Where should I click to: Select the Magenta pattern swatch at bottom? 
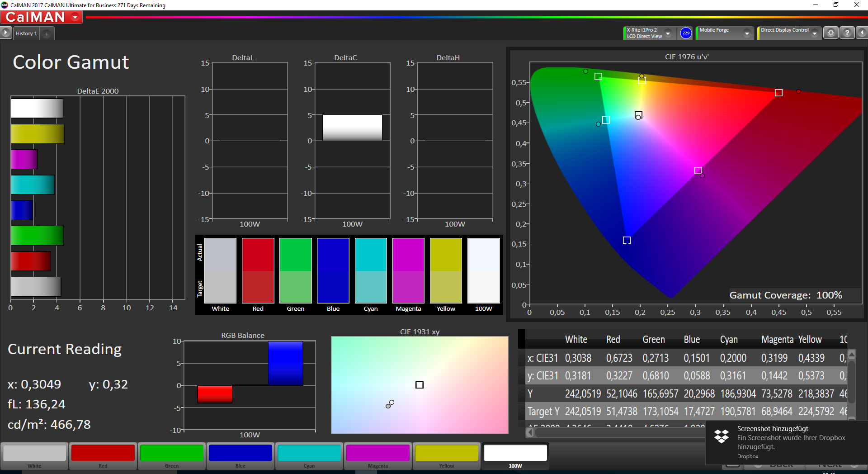click(x=378, y=456)
